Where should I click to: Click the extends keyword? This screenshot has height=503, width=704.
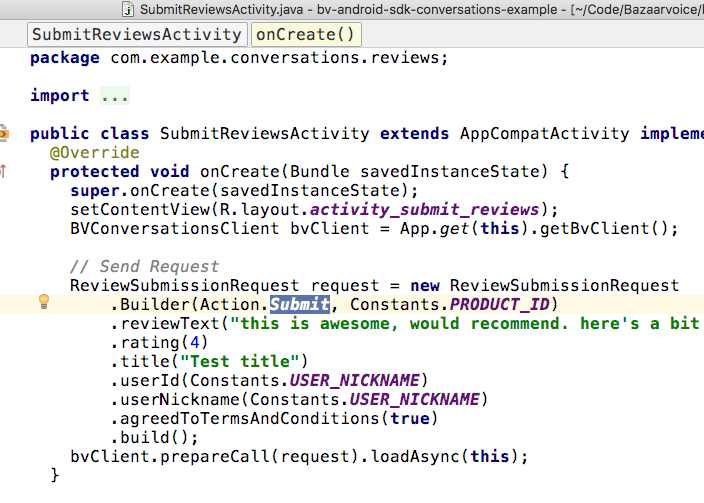414,133
